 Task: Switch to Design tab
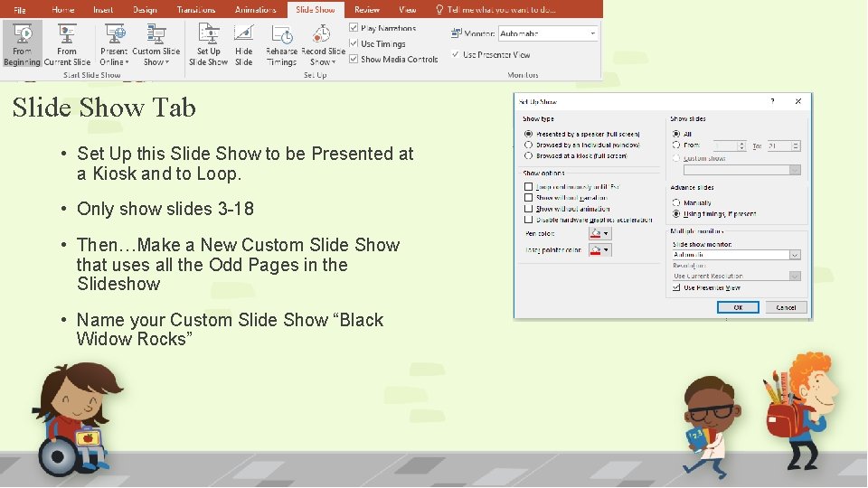(145, 9)
